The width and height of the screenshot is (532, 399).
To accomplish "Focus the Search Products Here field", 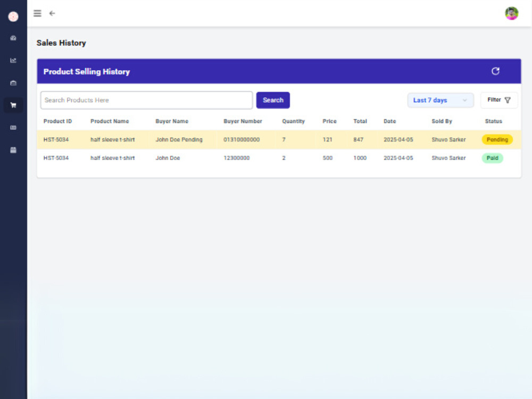I will (147, 100).
